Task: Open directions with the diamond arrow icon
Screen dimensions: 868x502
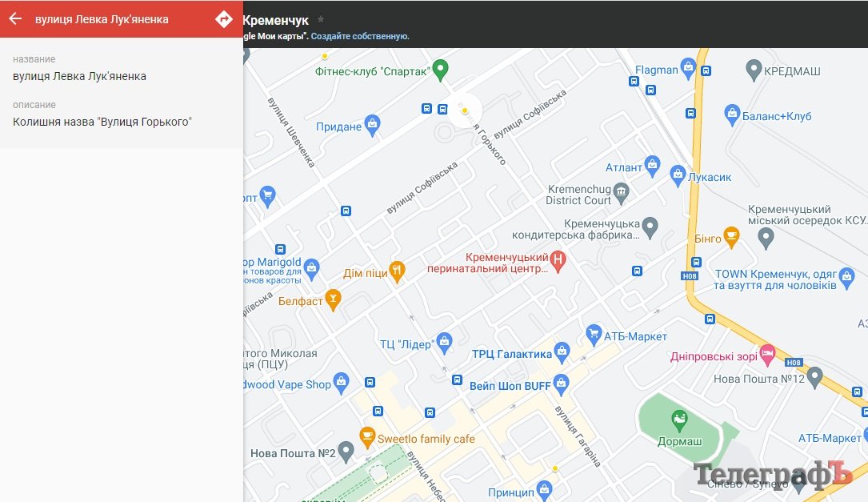Action: (x=224, y=19)
